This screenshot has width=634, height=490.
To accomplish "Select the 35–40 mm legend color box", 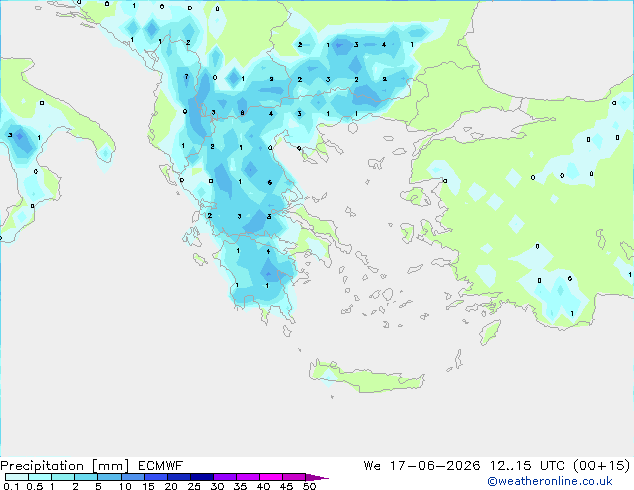I will [248, 477].
